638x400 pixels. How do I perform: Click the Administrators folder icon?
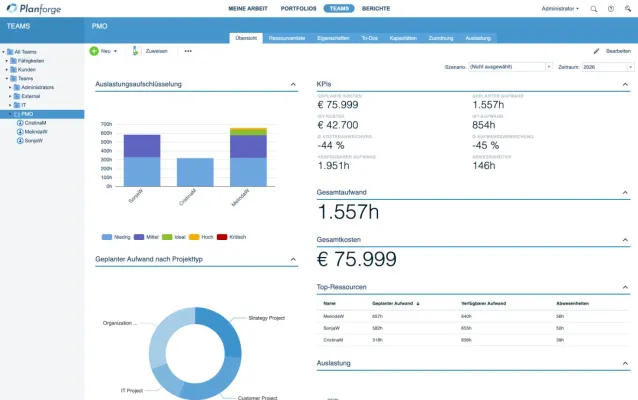pos(17,87)
